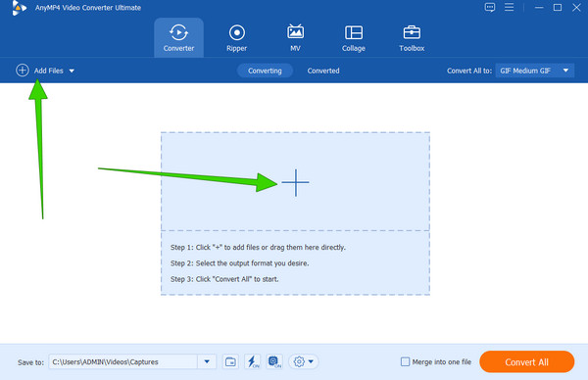Open the Ripper module icon
Viewport: 588px width, 380px height.
[x=236, y=33]
